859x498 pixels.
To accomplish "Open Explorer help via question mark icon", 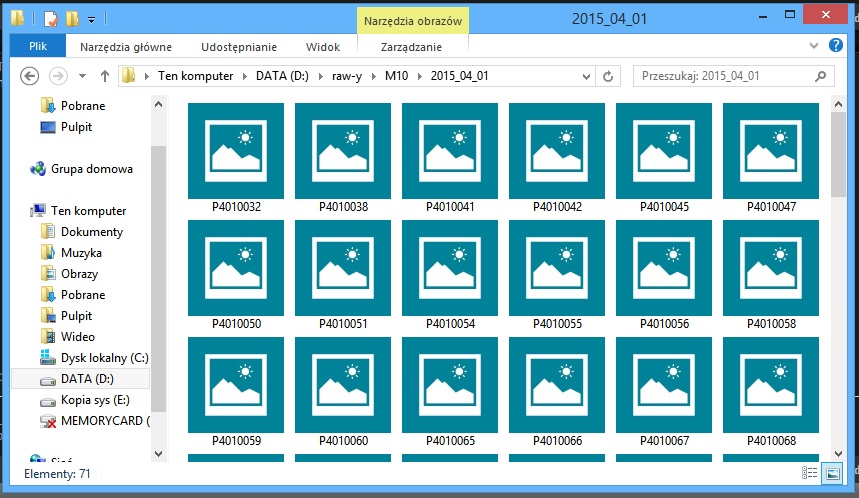I will coord(836,45).
